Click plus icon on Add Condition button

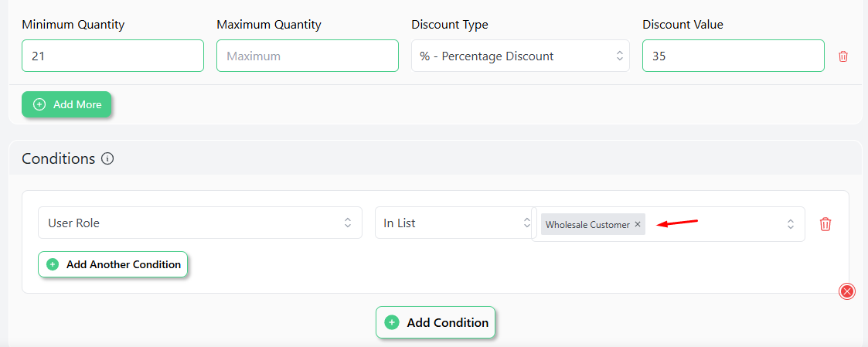point(392,322)
